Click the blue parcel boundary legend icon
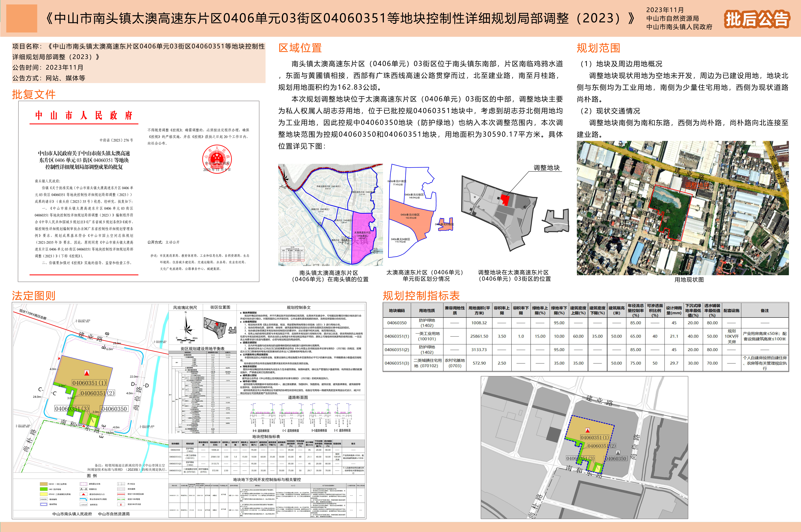The width and height of the screenshot is (801, 532). pos(44,505)
